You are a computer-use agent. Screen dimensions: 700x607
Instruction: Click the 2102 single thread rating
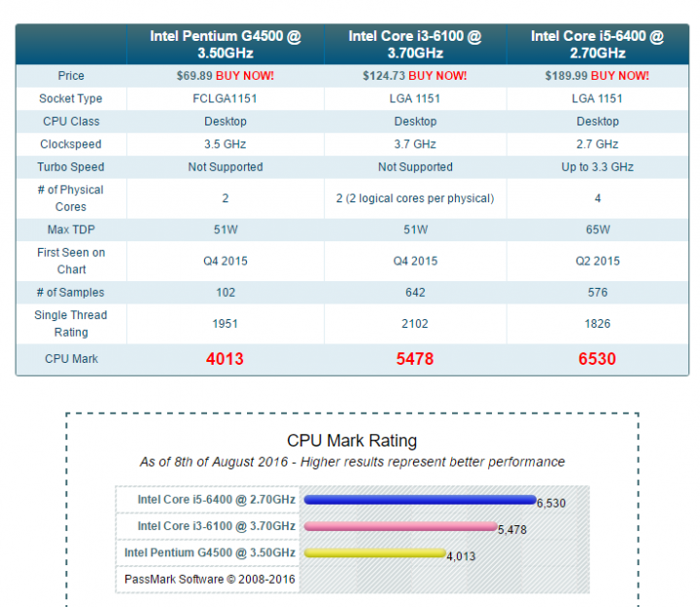tap(415, 324)
